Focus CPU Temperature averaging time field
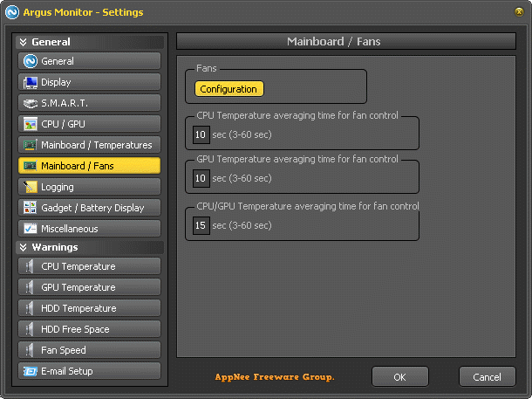Screen dimensions: 532x399 click(201, 134)
